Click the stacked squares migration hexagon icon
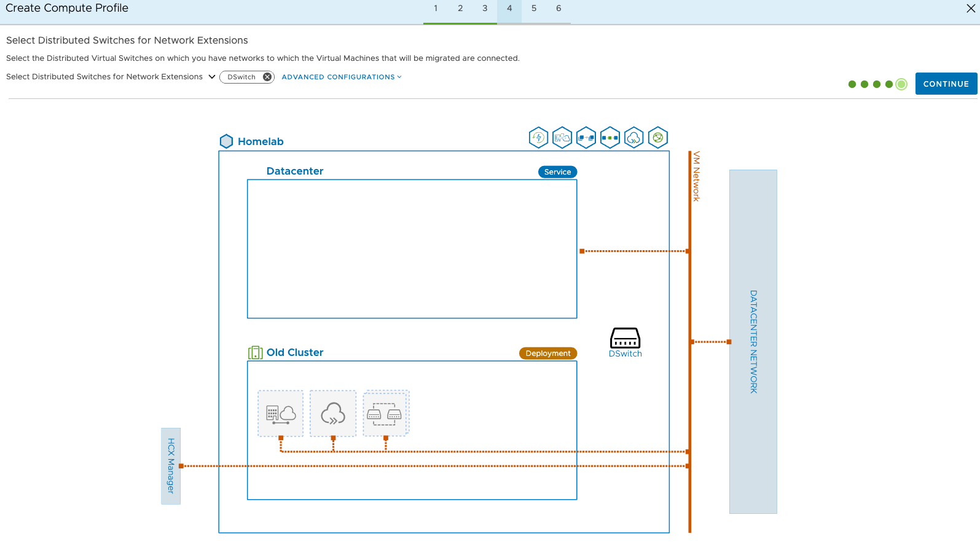Image resolution: width=980 pixels, height=552 pixels. tap(586, 138)
